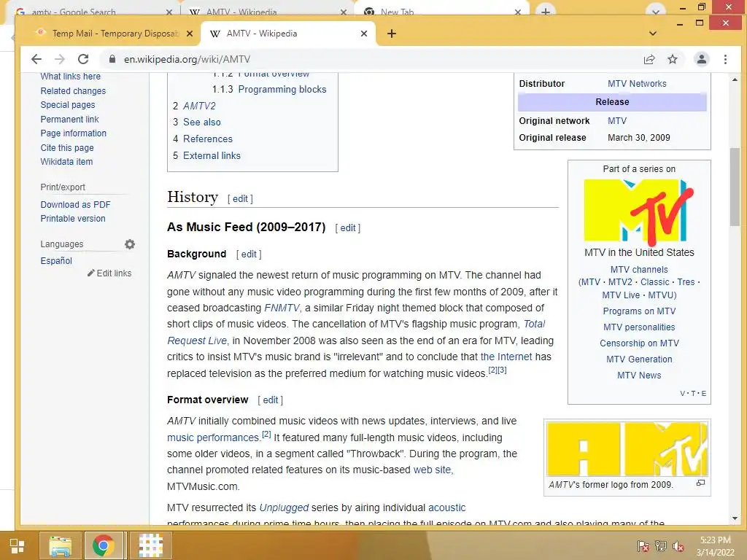
Task: Jump to Programming blocks section in contents
Action: point(282,89)
